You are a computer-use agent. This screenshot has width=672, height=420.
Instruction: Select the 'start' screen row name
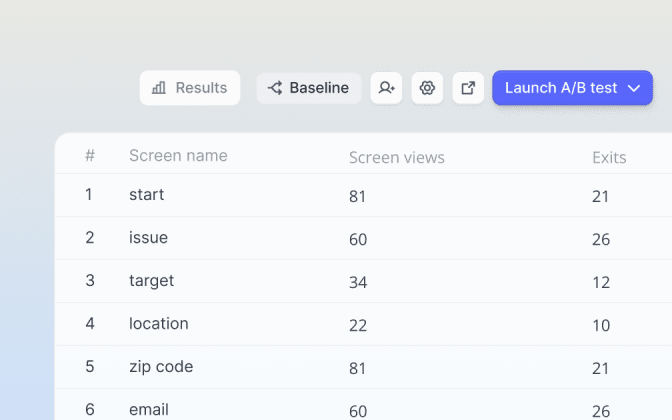147,195
